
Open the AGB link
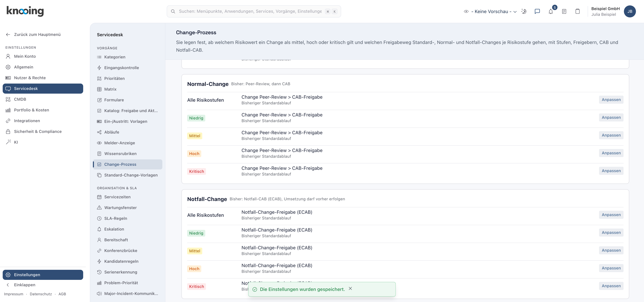[x=62, y=294]
